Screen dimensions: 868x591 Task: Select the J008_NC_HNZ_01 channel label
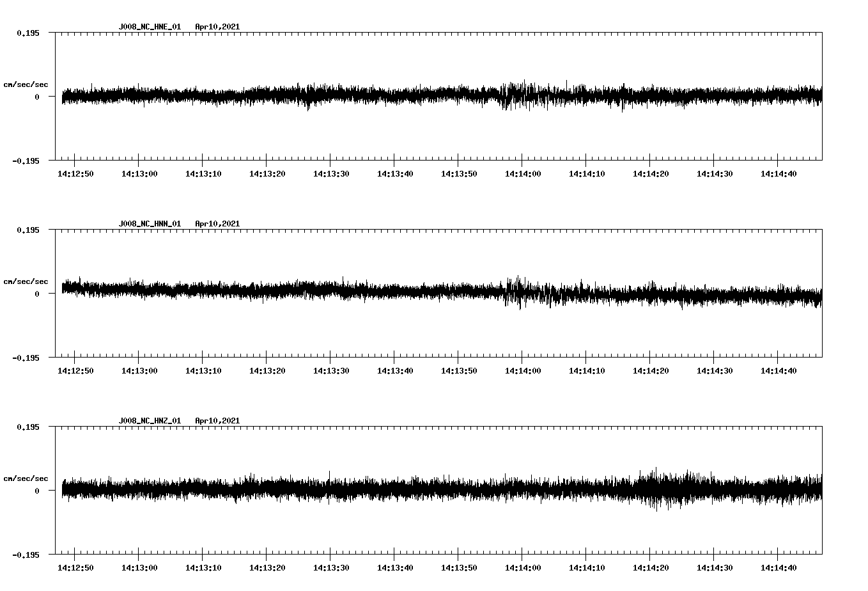pyautogui.click(x=148, y=420)
